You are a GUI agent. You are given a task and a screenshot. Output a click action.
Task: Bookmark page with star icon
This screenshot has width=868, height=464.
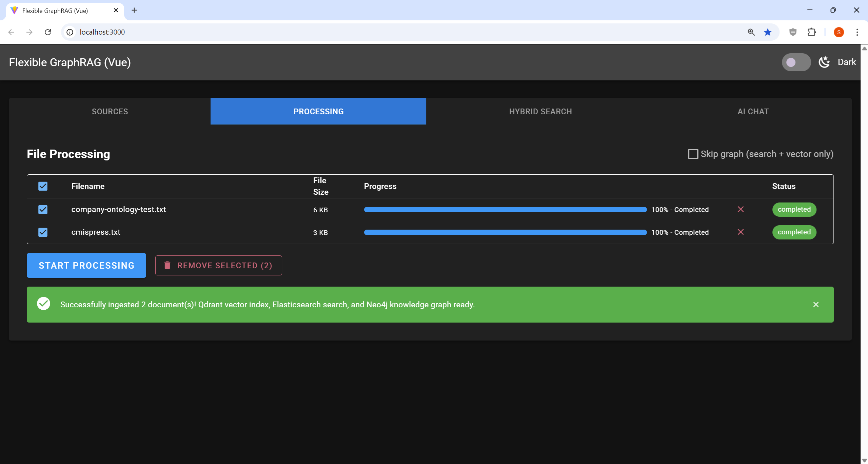(x=768, y=32)
